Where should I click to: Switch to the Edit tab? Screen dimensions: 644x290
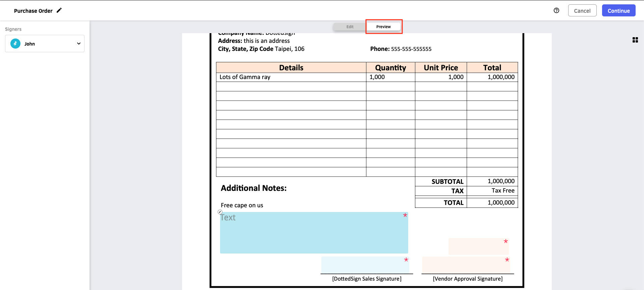[350, 27]
